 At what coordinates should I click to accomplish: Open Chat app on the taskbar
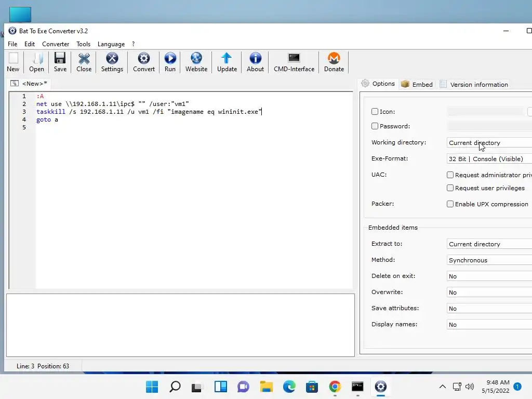click(243, 387)
